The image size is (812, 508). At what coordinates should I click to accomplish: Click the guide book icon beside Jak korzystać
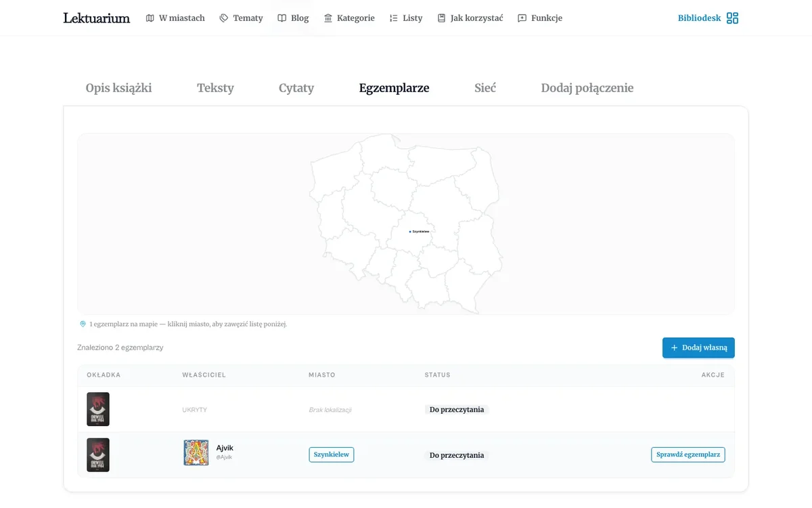pos(442,18)
